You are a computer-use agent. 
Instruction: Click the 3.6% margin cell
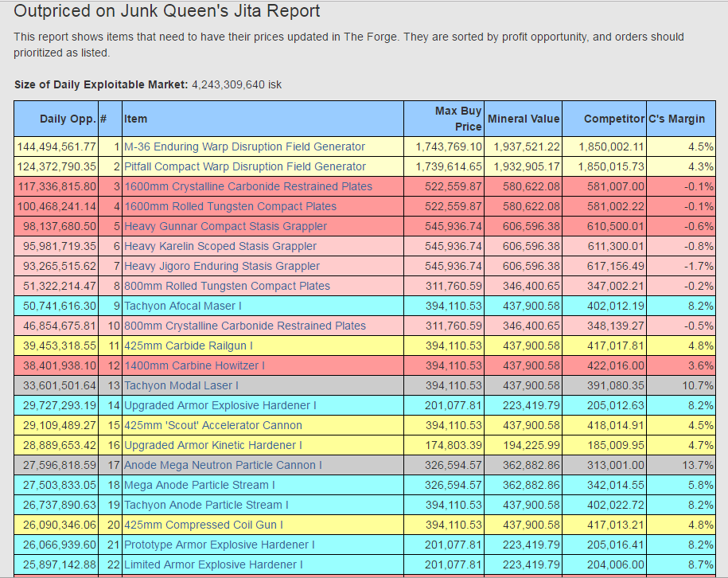coord(681,366)
